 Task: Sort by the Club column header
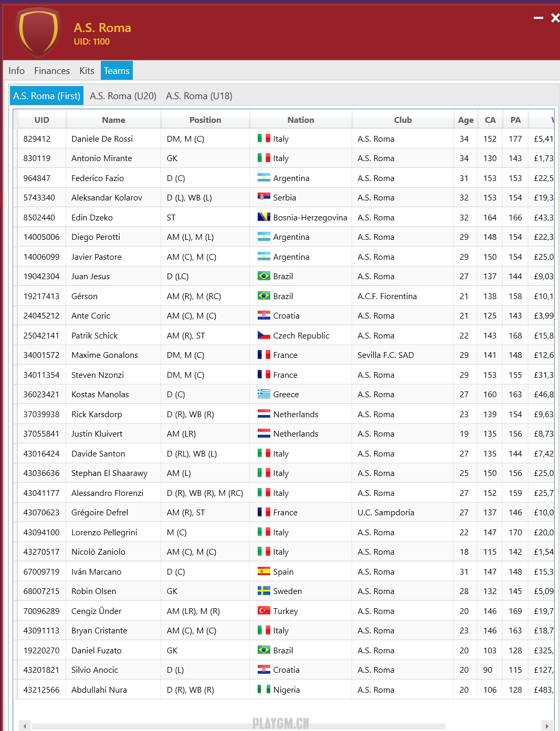tap(403, 120)
